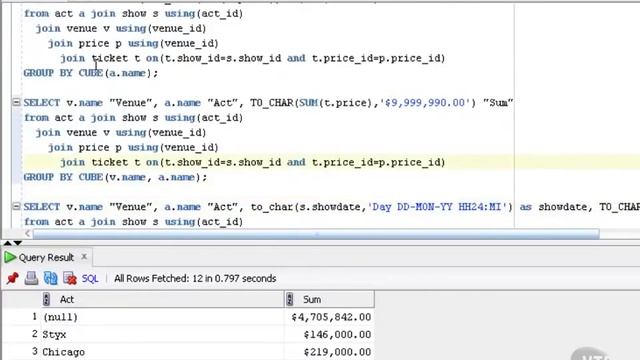Click the refresh icon in Query Result toolbar
The image size is (640, 360).
point(51,278)
